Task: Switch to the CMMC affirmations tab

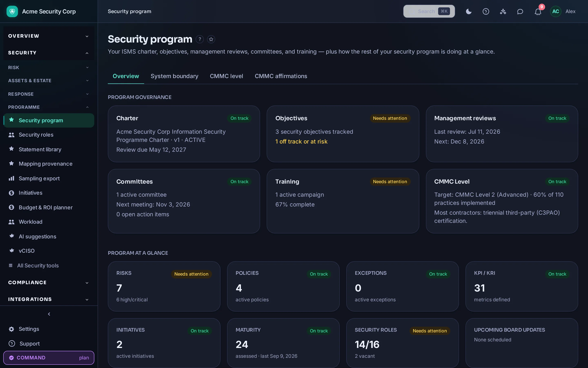Action: (281, 76)
